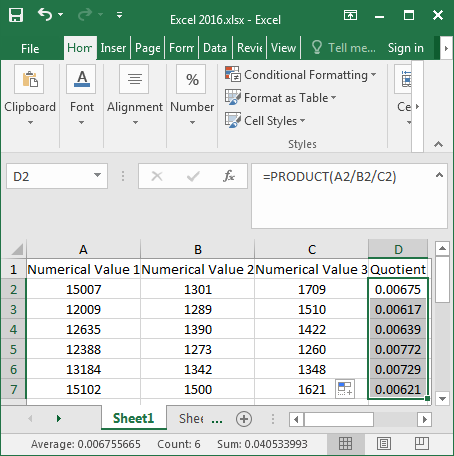Open the Auto Fill Options button
The height and width of the screenshot is (456, 454).
pyautogui.click(x=345, y=389)
